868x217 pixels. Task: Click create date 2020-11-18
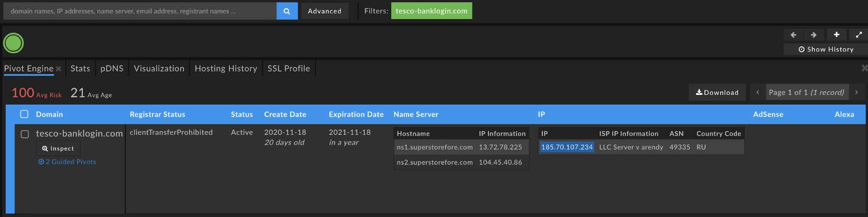click(285, 132)
